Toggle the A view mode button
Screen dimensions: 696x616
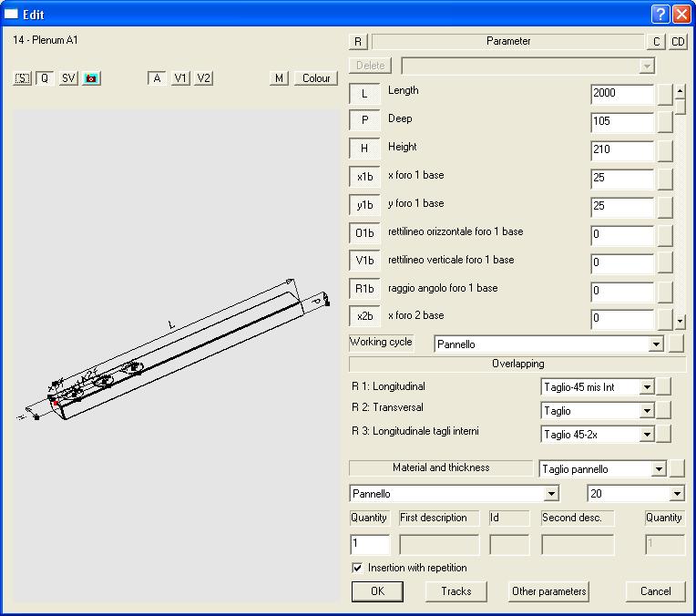[158, 78]
